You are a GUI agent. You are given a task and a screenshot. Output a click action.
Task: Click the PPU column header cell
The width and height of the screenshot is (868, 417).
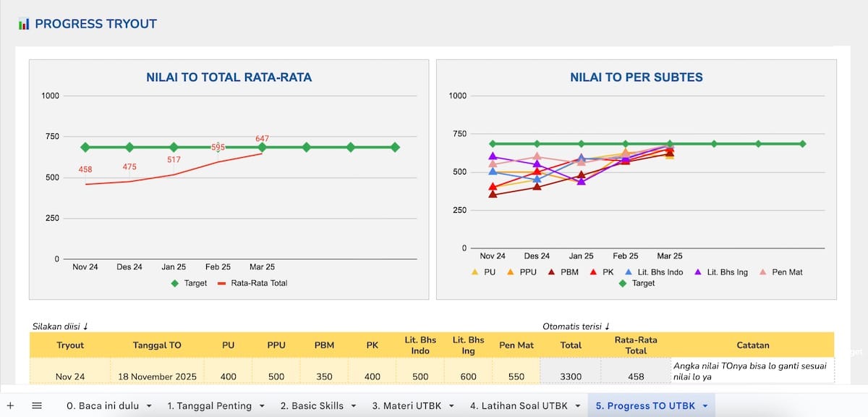(x=276, y=345)
